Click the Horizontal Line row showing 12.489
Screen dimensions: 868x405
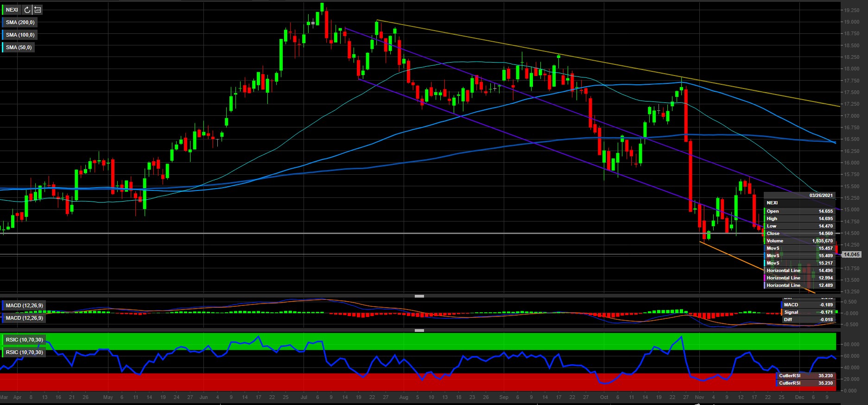799,285
